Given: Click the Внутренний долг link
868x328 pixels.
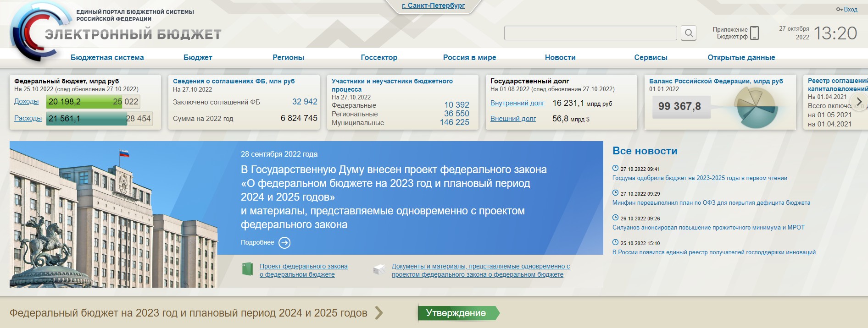Looking at the screenshot, I should point(517,103).
